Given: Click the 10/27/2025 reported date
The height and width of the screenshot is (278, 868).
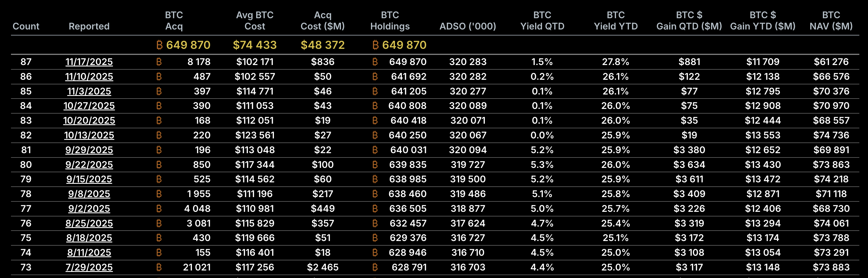Looking at the screenshot, I should [89, 106].
